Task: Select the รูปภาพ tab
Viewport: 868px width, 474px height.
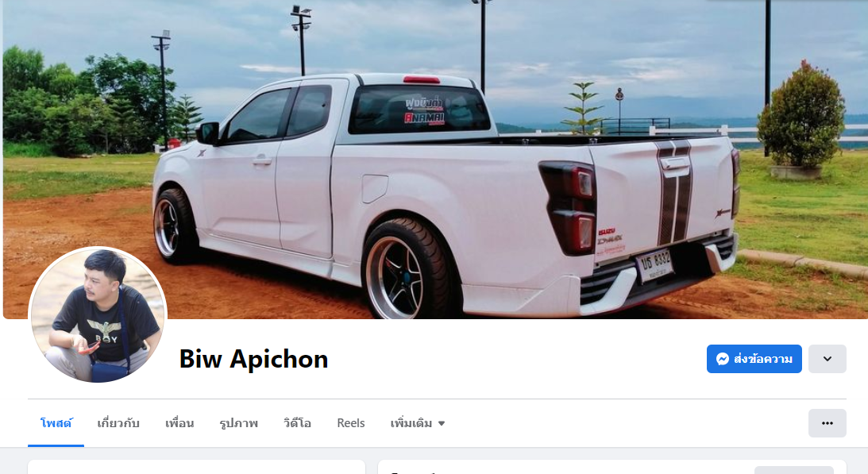Action: point(238,423)
